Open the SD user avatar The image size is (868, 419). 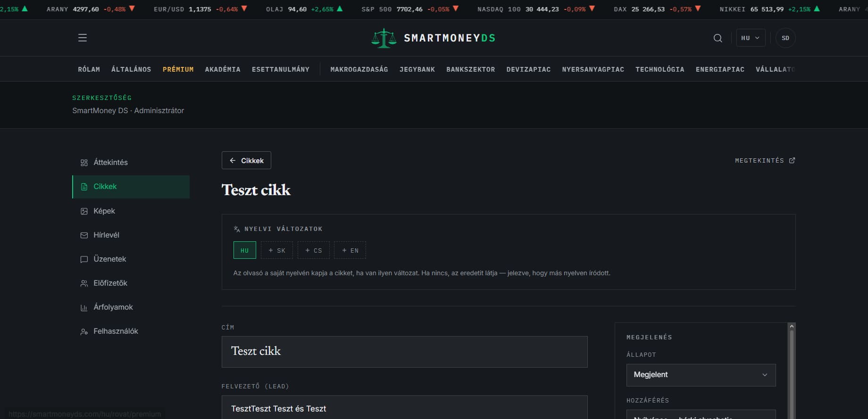(785, 38)
